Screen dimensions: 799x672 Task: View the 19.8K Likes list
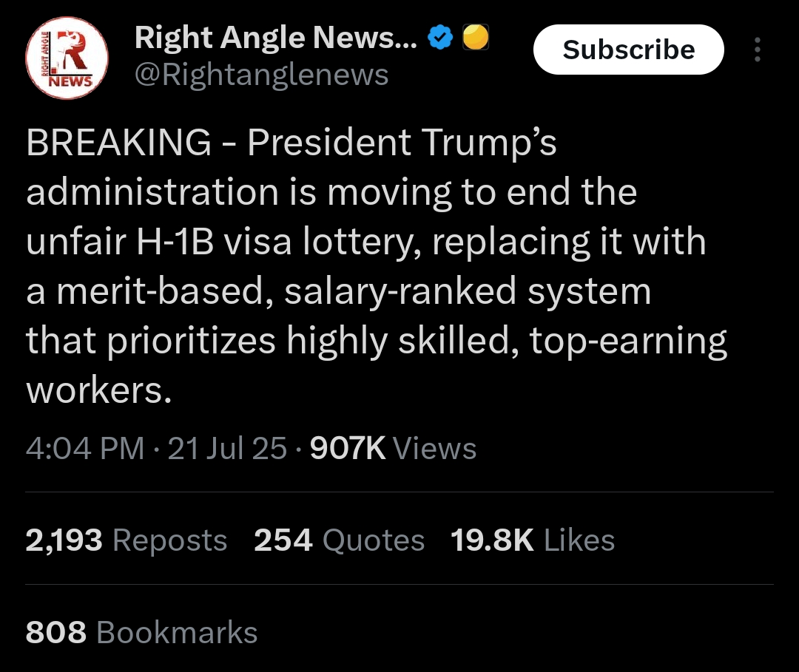pos(533,540)
